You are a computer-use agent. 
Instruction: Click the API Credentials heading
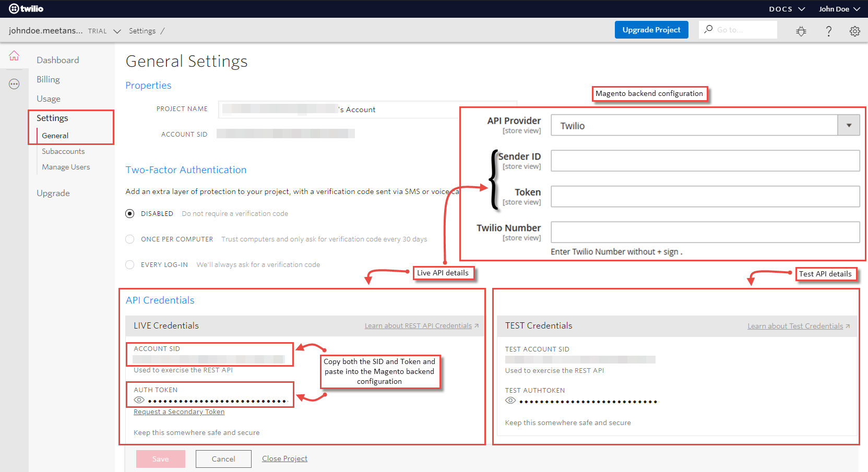160,300
